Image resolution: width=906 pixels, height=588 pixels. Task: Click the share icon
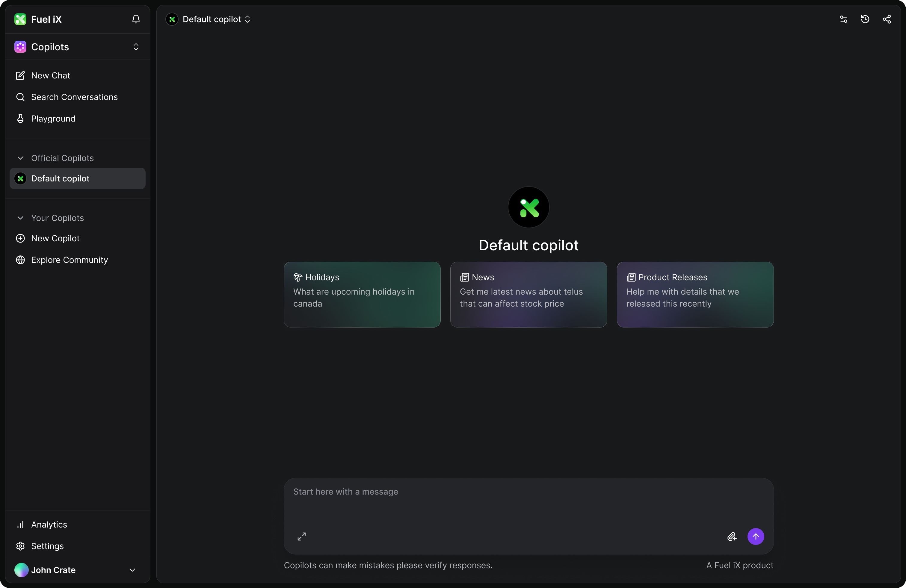pos(887,19)
